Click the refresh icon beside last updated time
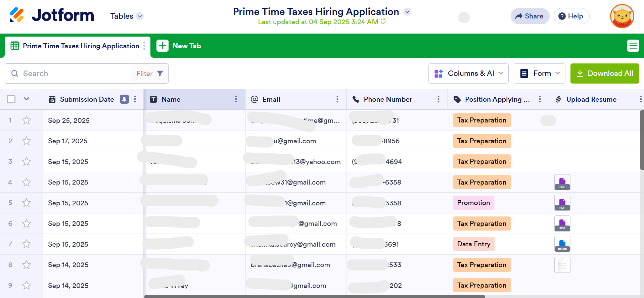The image size is (644, 298). [x=383, y=21]
